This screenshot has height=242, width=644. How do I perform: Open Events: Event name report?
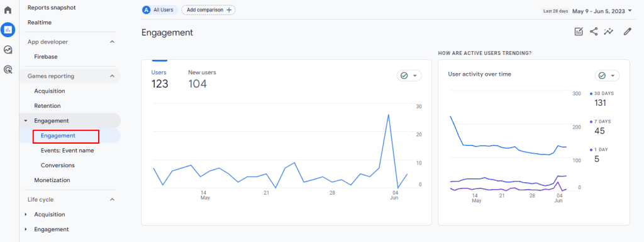coord(67,151)
